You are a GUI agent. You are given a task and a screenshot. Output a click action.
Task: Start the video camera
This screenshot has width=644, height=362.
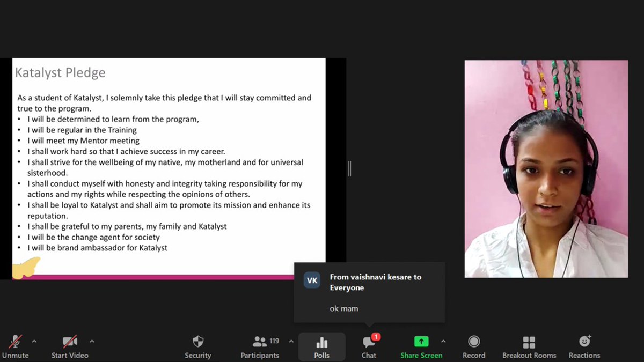[70, 346]
